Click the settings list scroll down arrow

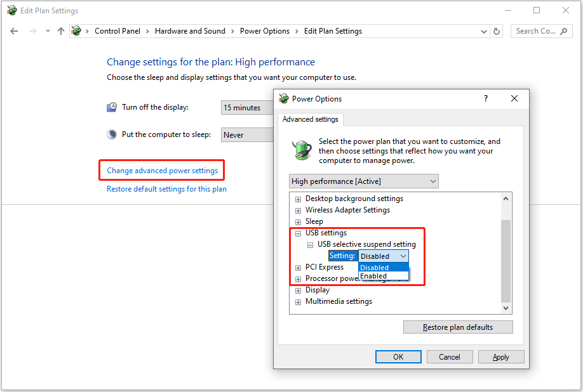click(x=506, y=308)
